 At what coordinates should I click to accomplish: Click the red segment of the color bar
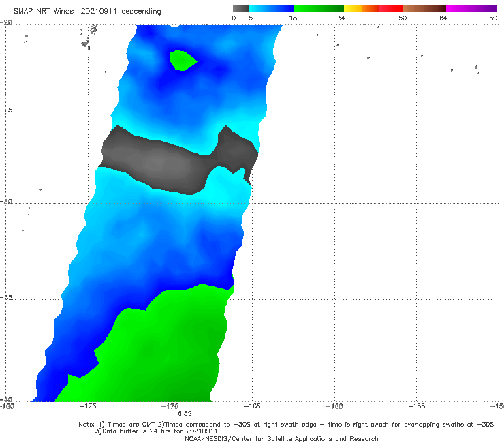click(x=391, y=8)
